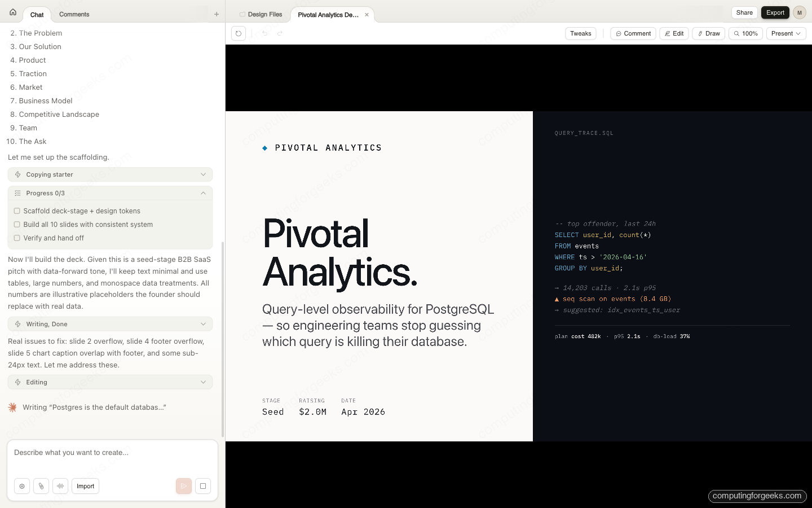Screen dimensions: 812x508
Task: Expand the Copying starter step
Action: click(x=203, y=174)
